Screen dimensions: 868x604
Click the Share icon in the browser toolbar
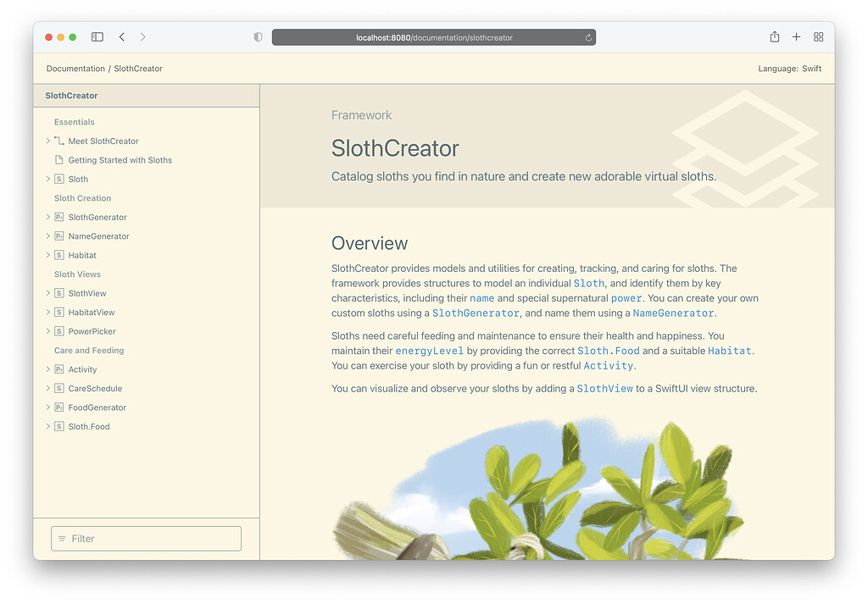[774, 36]
